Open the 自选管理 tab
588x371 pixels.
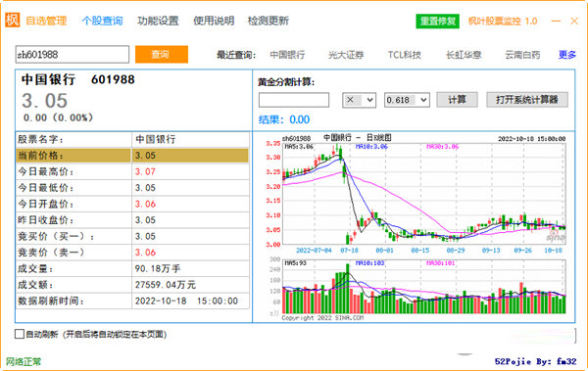coord(46,21)
